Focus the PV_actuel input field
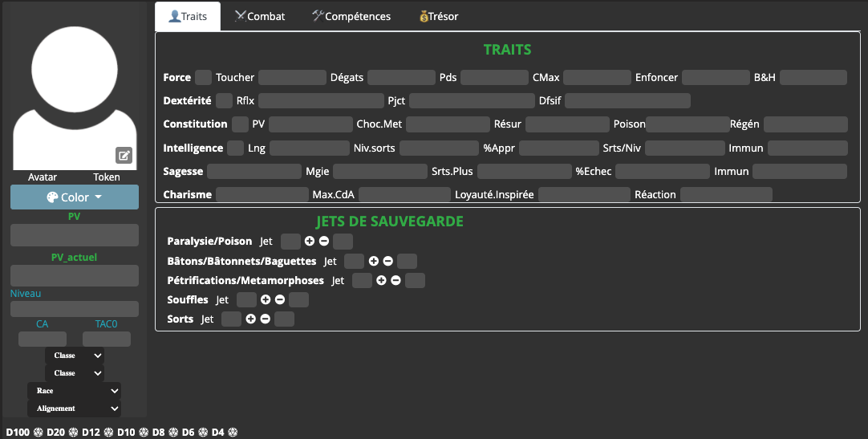Screen dimensions: 868x439 (74, 276)
